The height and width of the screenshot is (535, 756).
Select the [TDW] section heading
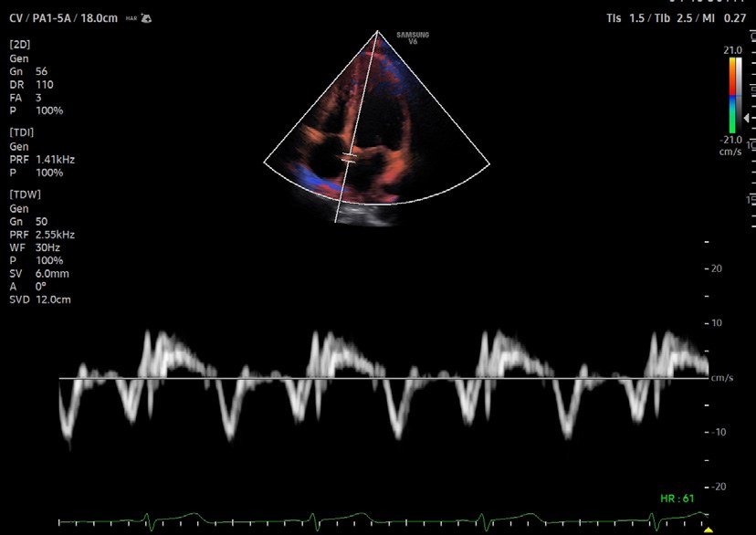click(25, 194)
